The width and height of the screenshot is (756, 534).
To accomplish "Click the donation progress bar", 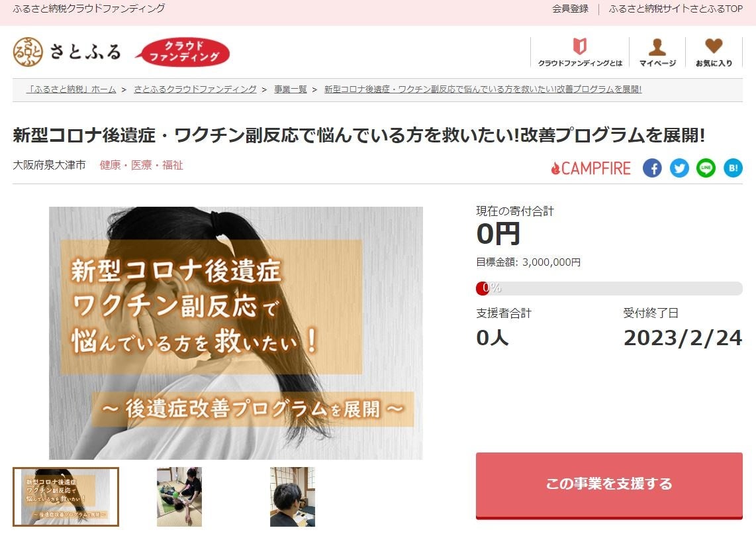I will tap(609, 288).
